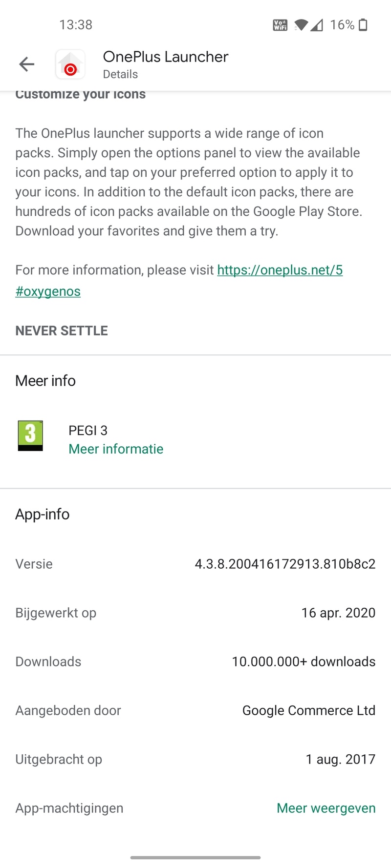Tap the VoWiFi status icon

tap(280, 25)
